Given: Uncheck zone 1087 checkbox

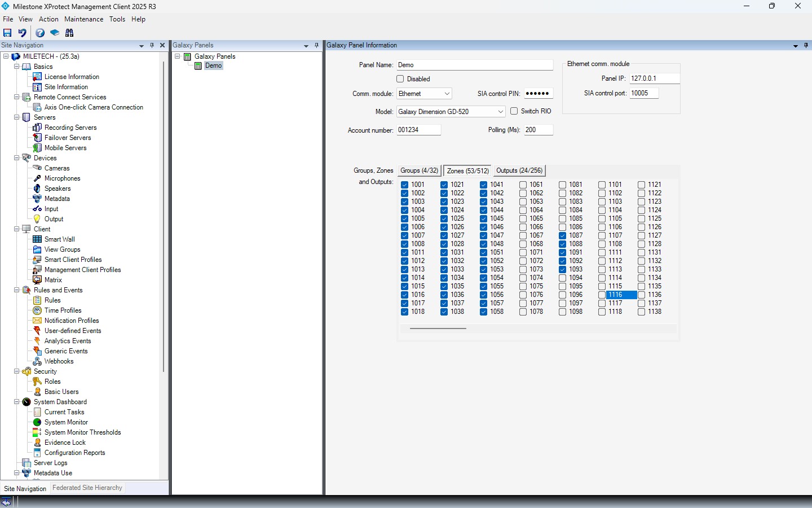Looking at the screenshot, I should pyautogui.click(x=562, y=235).
